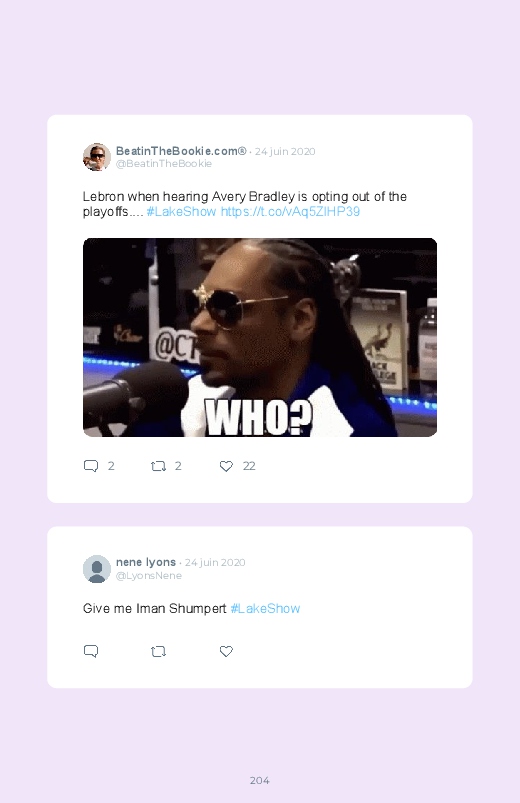Follow the t.co/vAq5ZIHP39 link
Viewport: 520px width, 803px height.
pos(290,212)
